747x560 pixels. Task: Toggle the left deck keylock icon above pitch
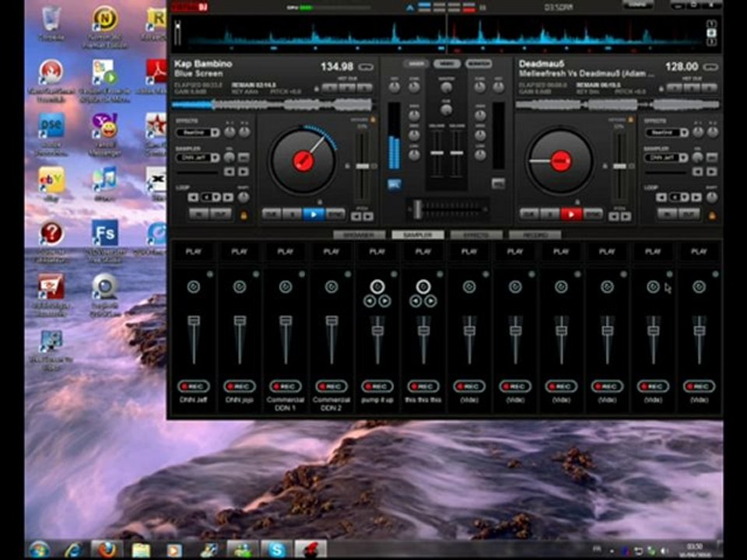[x=373, y=121]
